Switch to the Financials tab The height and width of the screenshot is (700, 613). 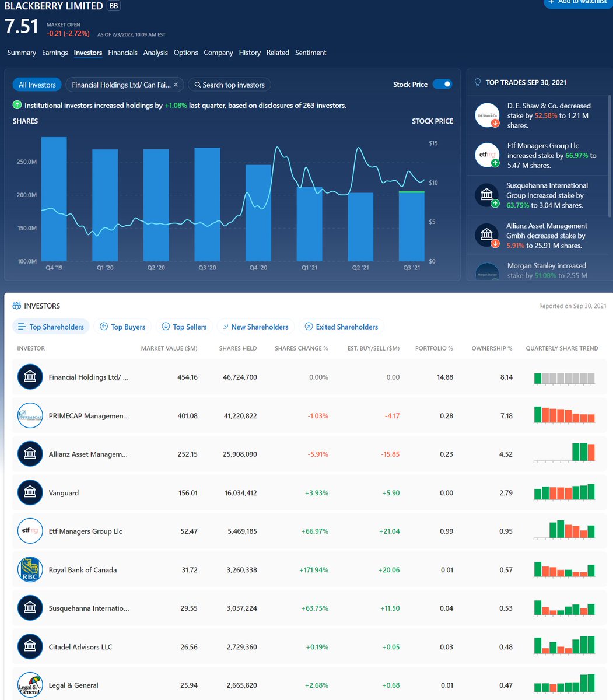tap(122, 52)
